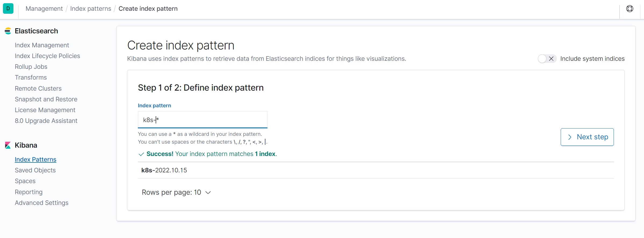Click the Index pattern text field
644x238 pixels.
[x=202, y=120]
